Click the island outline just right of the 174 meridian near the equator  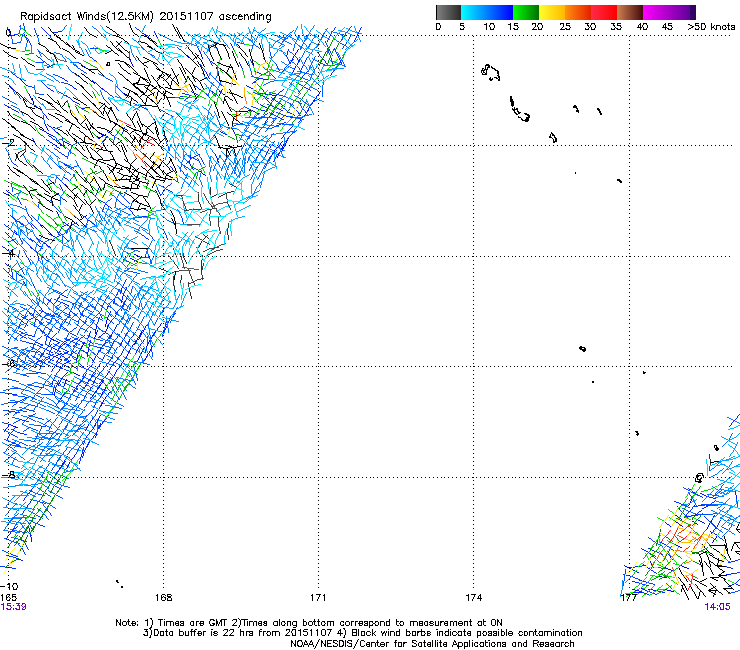pyautogui.click(x=490, y=73)
